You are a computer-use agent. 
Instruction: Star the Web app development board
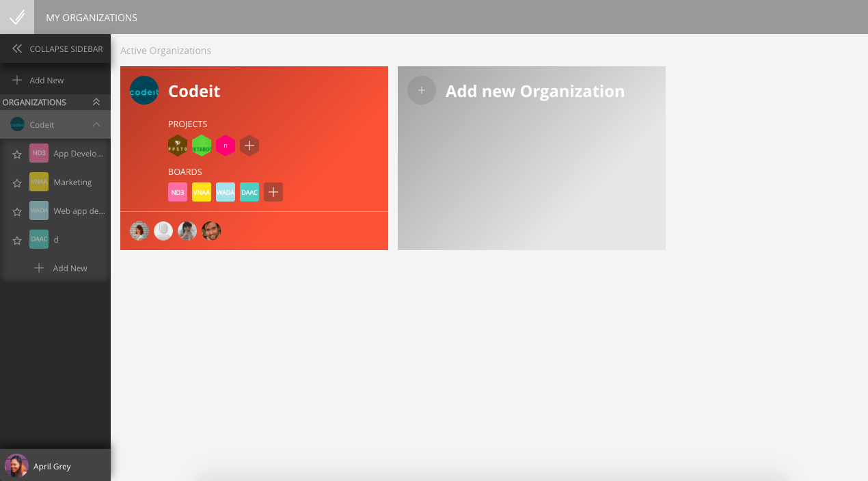17,212
